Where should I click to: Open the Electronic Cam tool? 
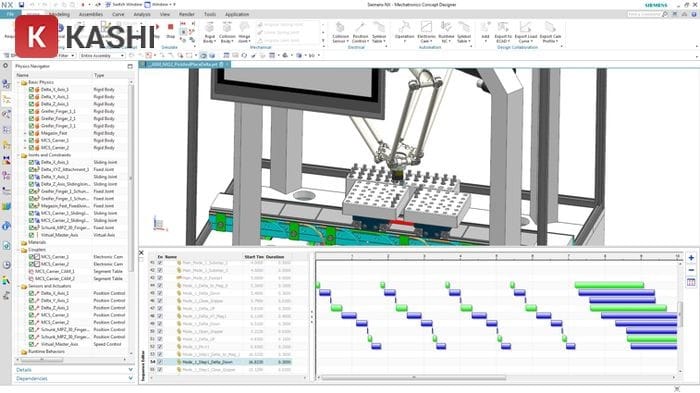pyautogui.click(x=426, y=33)
